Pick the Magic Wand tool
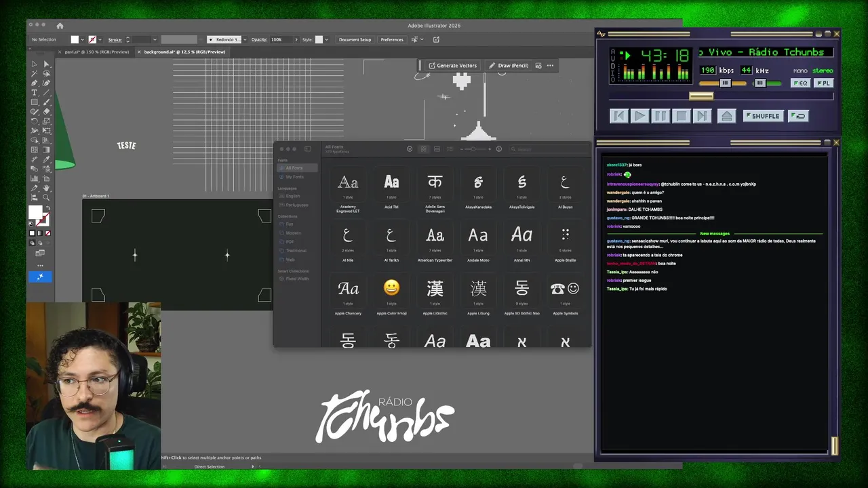The width and height of the screenshot is (868, 488). point(34,73)
